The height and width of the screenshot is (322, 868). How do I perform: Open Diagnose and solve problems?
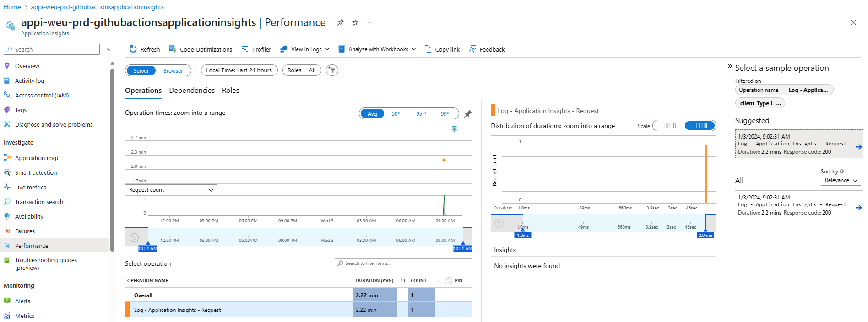pyautogui.click(x=54, y=124)
